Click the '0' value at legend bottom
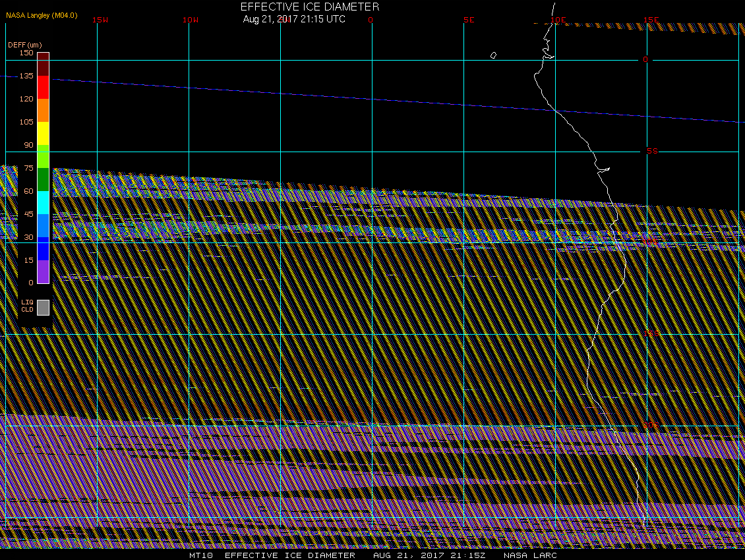Image resolution: width=745 pixels, height=560 pixels. pos(32,283)
